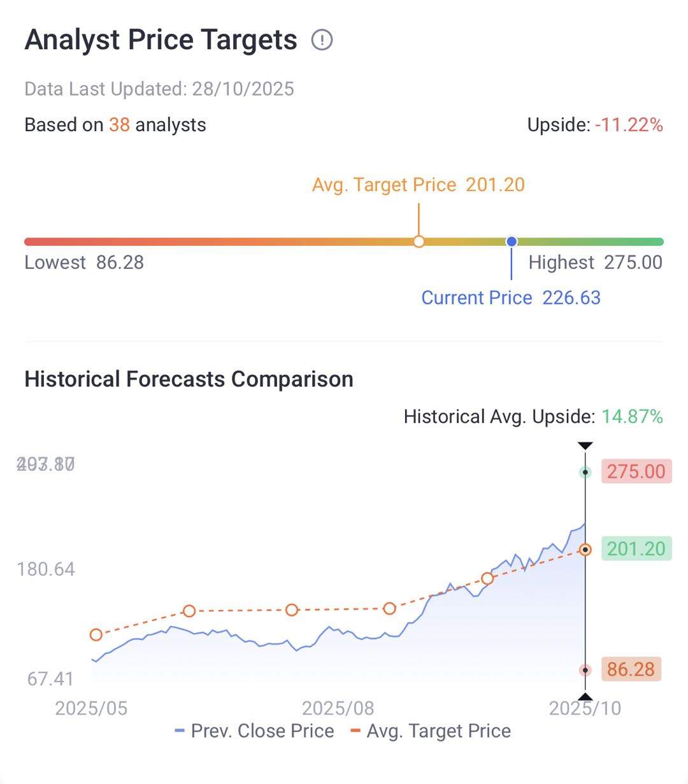Click the fourth orange target price point
The image size is (688, 784).
pyautogui.click(x=390, y=609)
